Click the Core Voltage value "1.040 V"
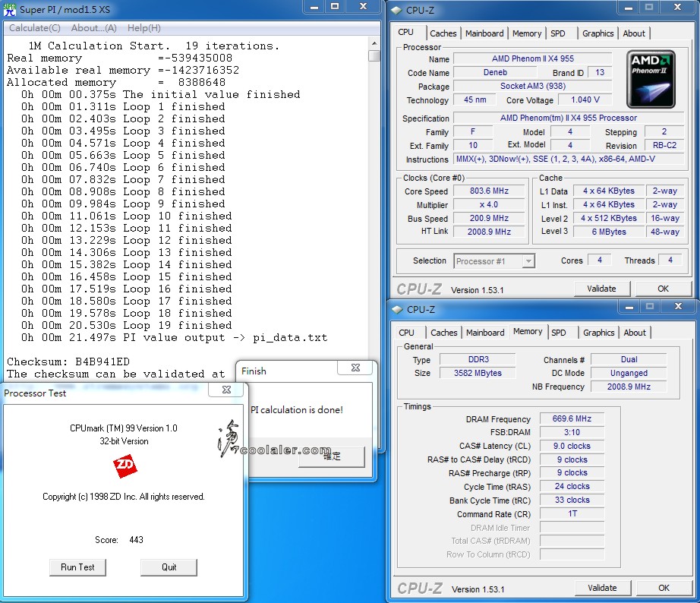The height and width of the screenshot is (603, 700). point(585,99)
